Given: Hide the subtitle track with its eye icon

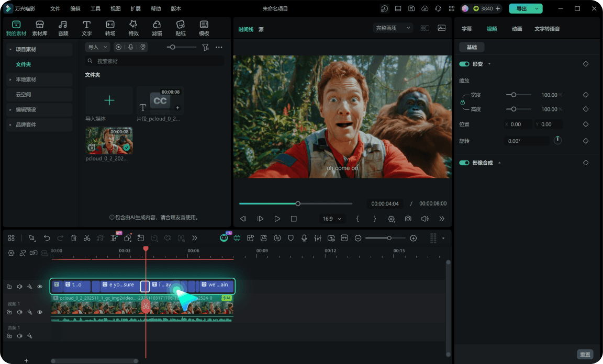Looking at the screenshot, I should tap(40, 287).
